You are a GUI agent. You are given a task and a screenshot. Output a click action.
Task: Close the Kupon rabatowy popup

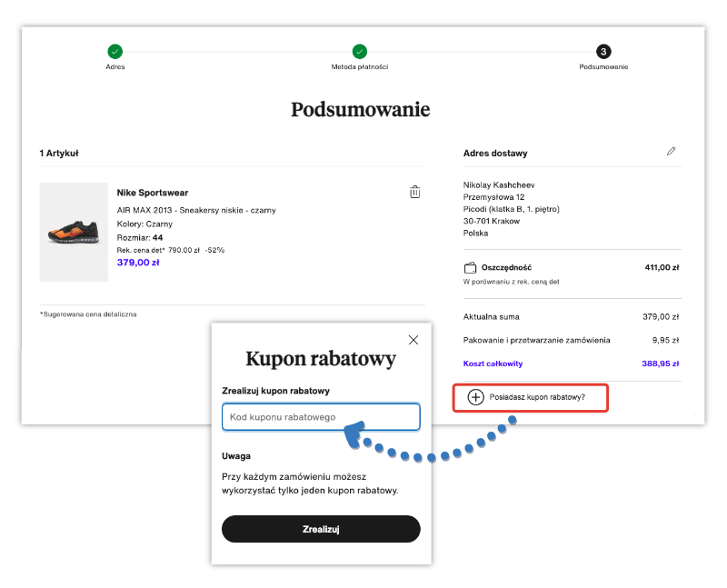pos(413,339)
